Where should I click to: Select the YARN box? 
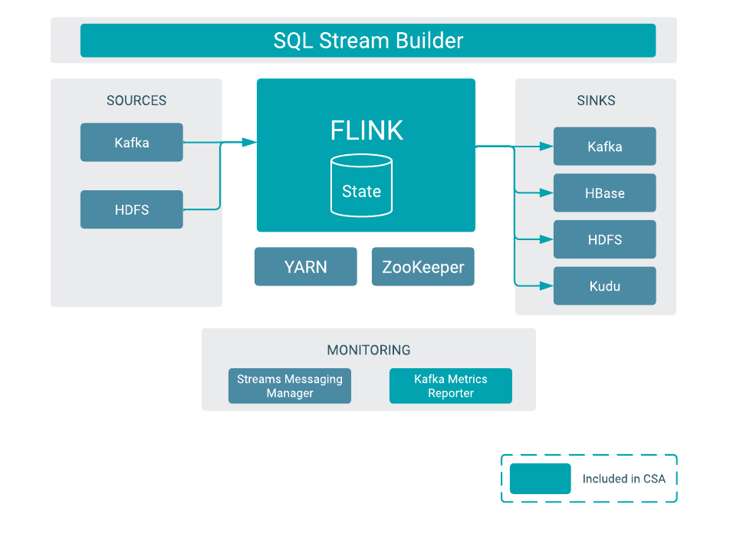[306, 267]
